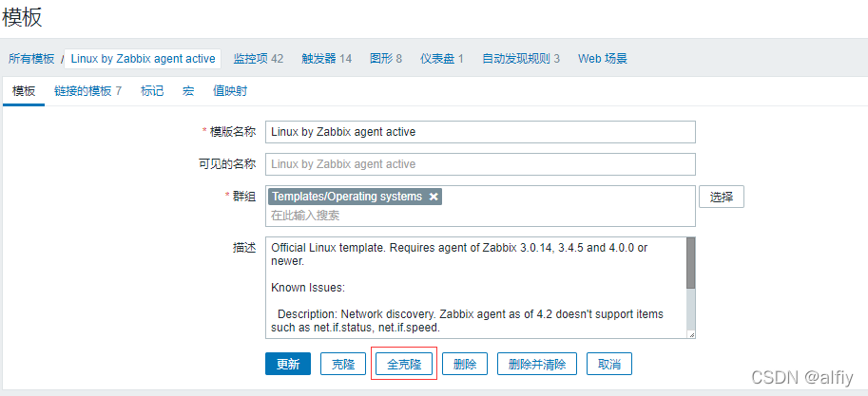Open the Linux by Zabbix agent active breadcrumb

(x=143, y=59)
